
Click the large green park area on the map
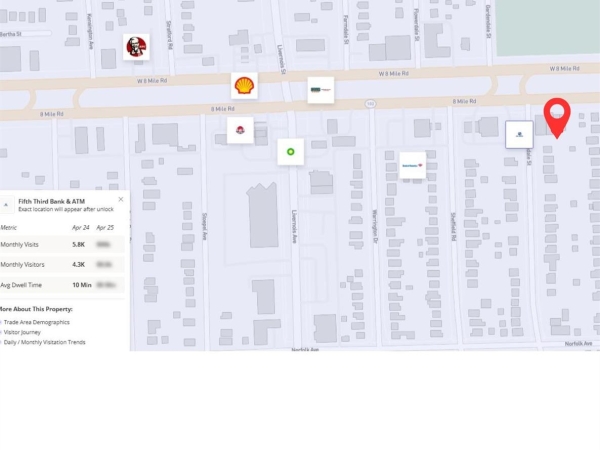[548, 27]
